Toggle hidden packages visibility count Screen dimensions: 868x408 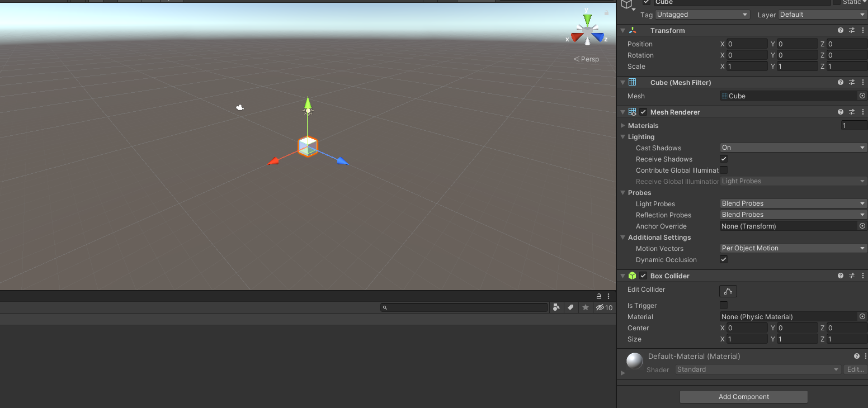[604, 307]
